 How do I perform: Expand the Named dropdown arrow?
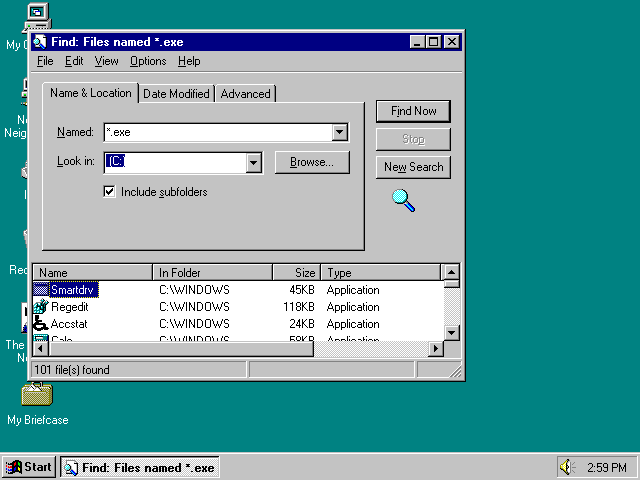pos(340,132)
